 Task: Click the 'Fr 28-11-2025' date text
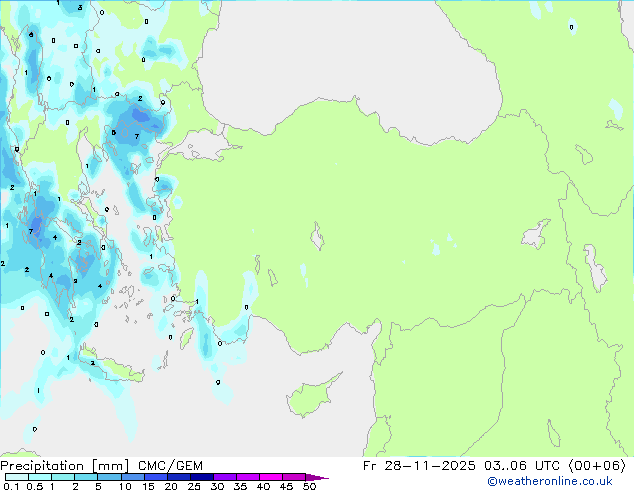click(x=419, y=466)
